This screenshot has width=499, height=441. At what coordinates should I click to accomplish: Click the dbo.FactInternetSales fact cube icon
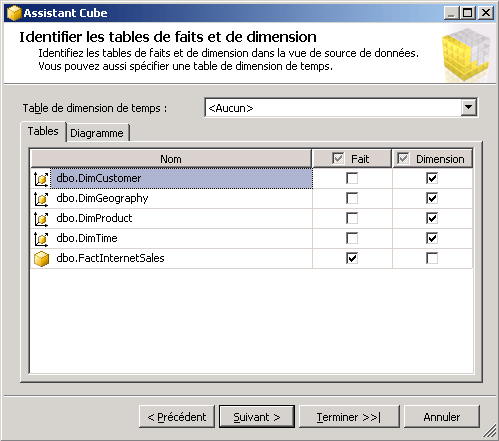pyautogui.click(x=41, y=259)
